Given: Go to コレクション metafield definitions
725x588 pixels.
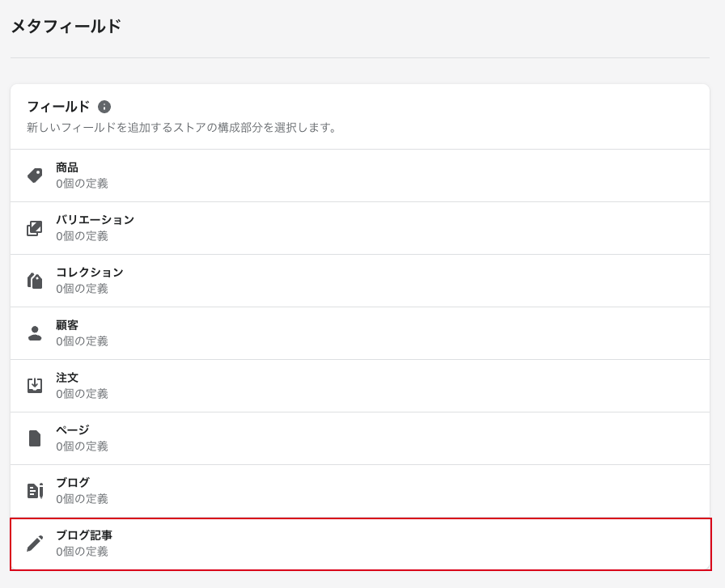Looking at the screenshot, I should pos(89,273).
